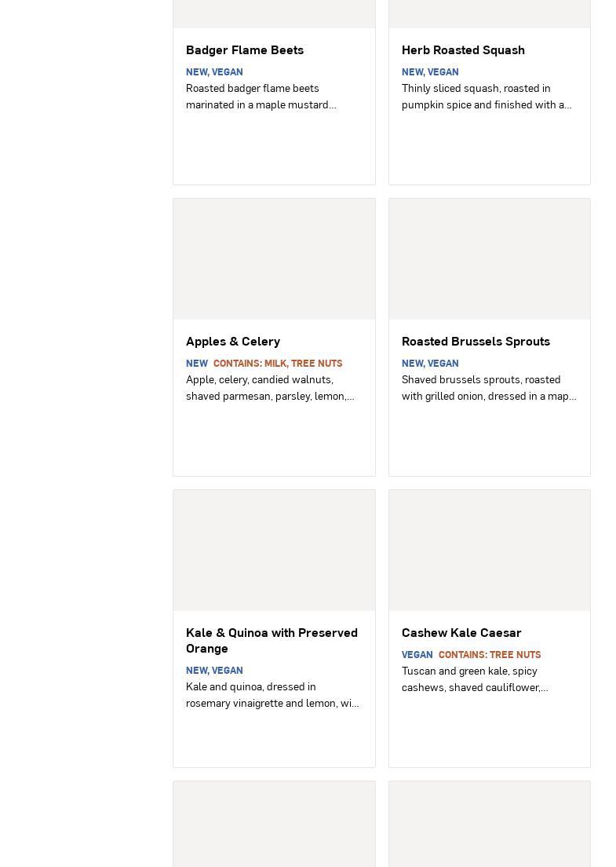Screen dimensions: 616x867
Task: Click the Cashew Kale Caesar image placeholder
Action: [489, 551]
